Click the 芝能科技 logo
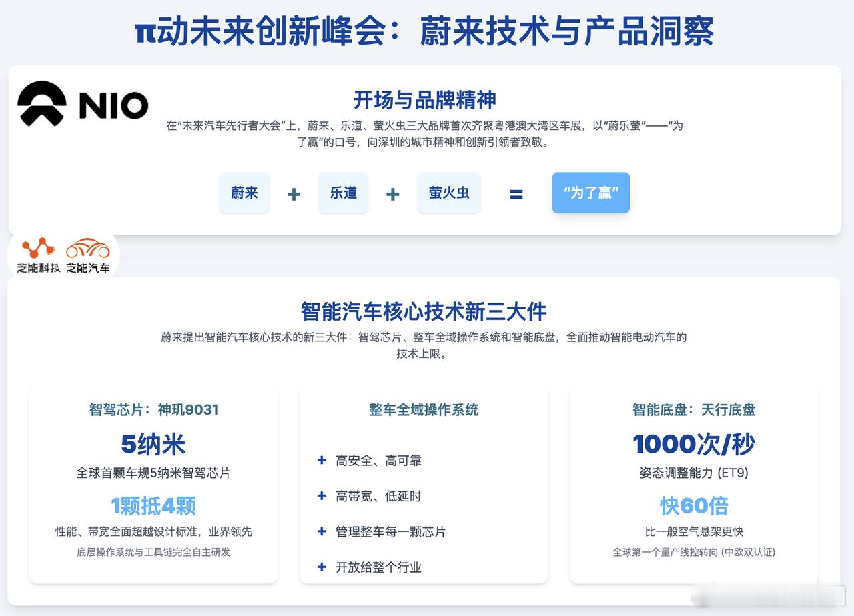The width and height of the screenshot is (854, 616). 38,255
